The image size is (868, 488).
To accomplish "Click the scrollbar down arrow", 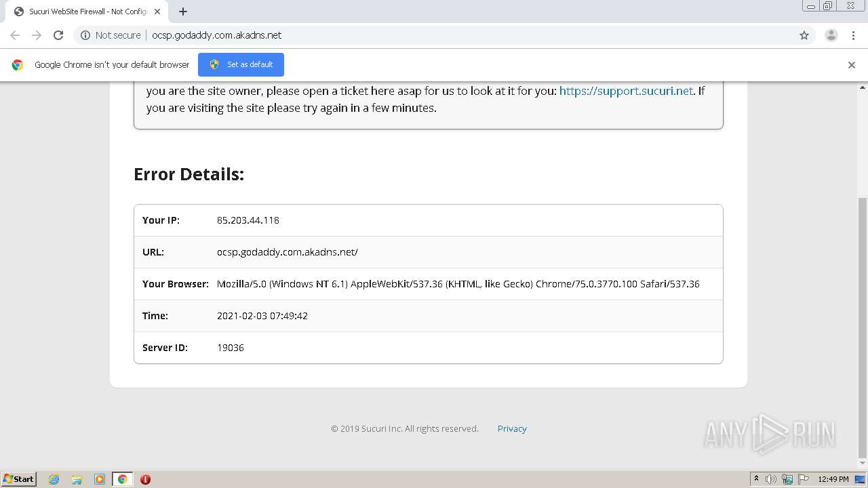I will tap(863, 464).
